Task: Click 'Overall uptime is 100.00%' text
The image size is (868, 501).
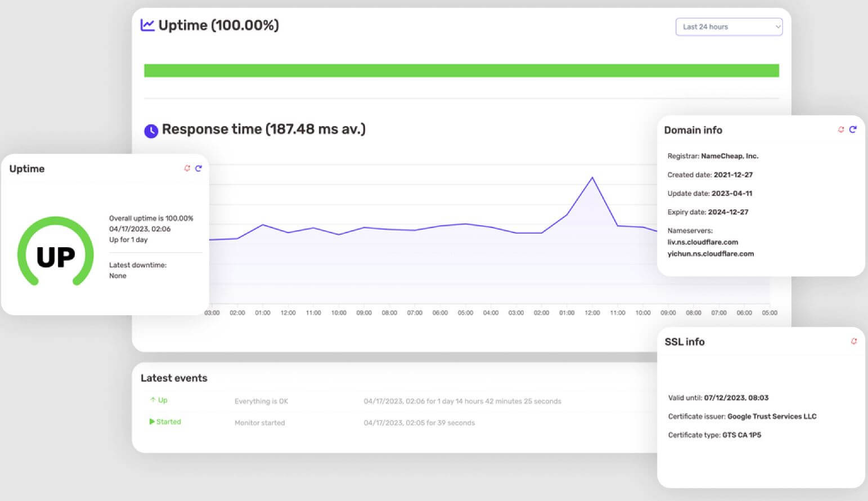Action: coord(151,218)
